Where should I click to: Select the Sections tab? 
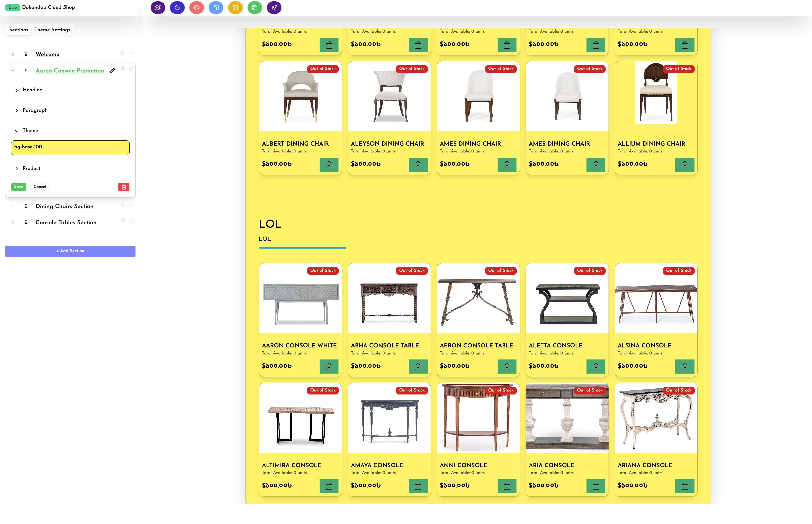[x=19, y=30]
